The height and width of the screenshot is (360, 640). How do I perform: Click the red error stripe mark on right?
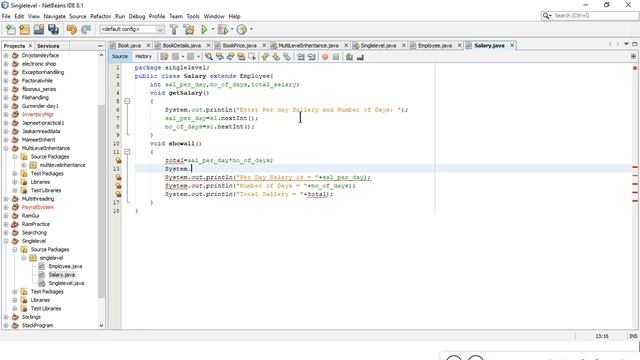pyautogui.click(x=635, y=68)
